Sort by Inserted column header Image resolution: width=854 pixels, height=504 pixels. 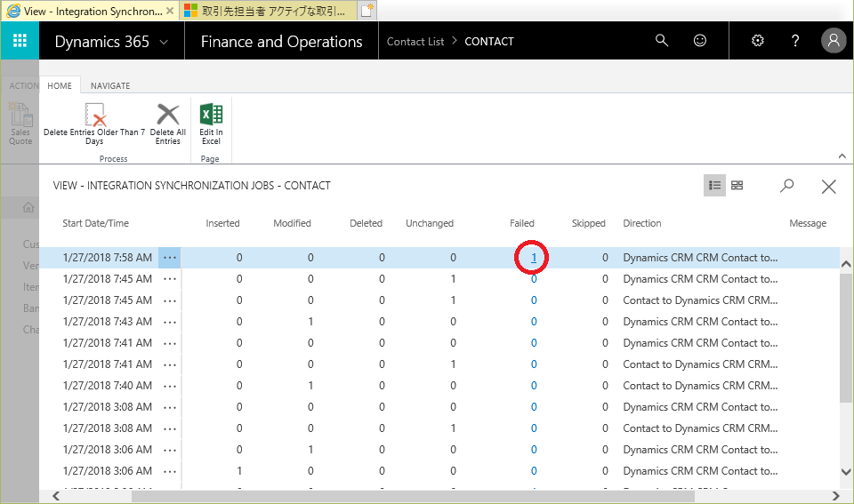point(222,223)
